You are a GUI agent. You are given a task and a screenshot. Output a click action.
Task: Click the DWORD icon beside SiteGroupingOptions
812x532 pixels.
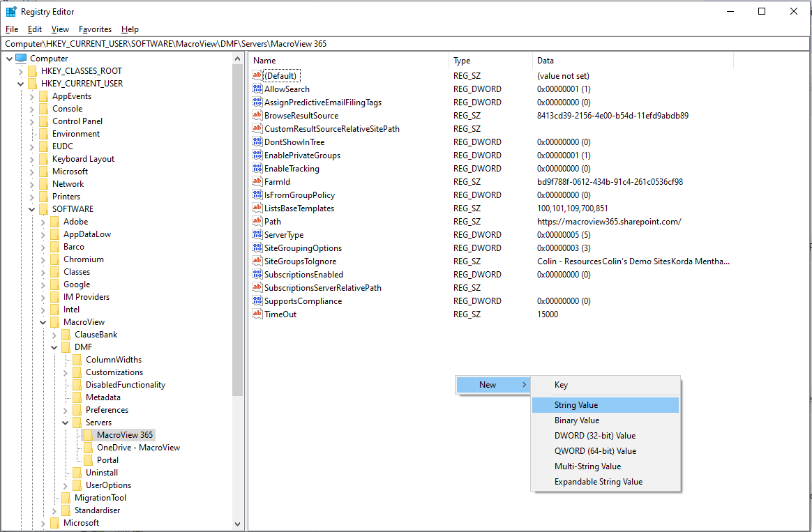coord(257,248)
